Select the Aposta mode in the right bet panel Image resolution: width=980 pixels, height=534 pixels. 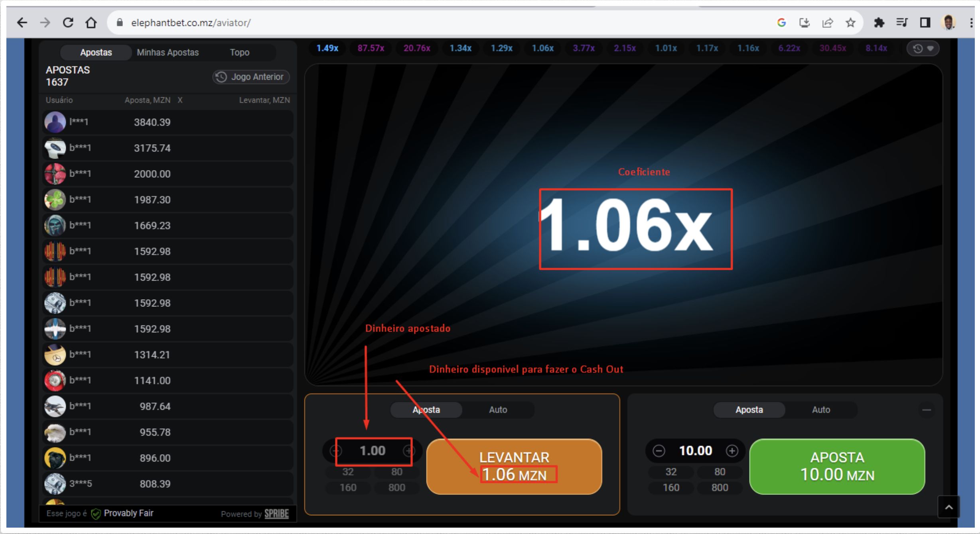point(749,410)
